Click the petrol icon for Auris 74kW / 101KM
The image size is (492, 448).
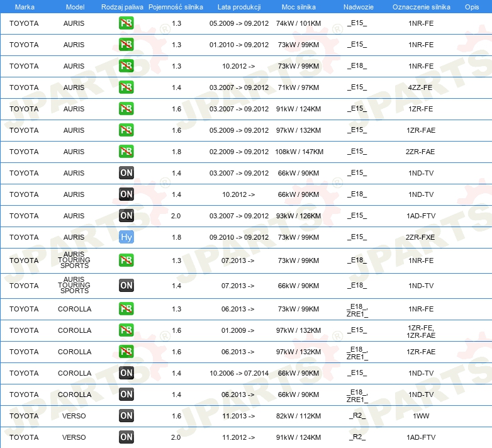[126, 23]
